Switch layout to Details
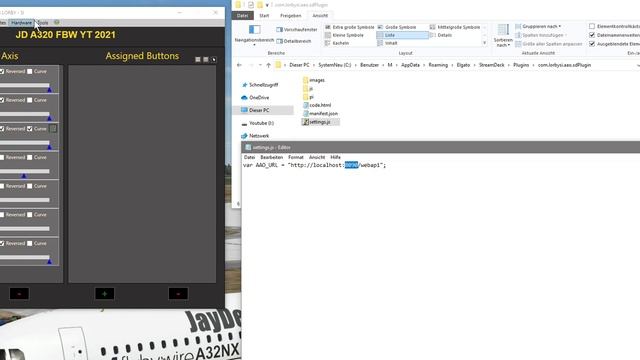Viewport: 640px width, 360px height. [x=441, y=35]
